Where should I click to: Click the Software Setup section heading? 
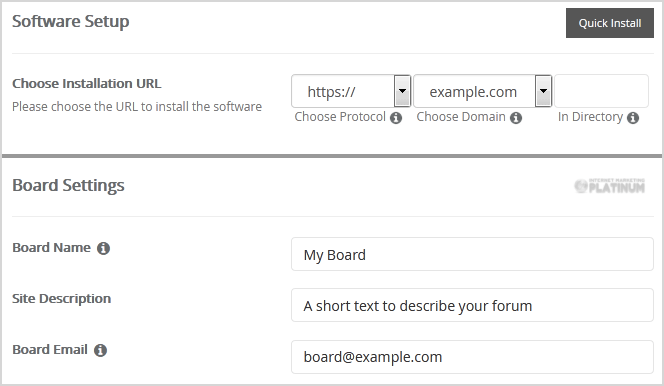point(71,22)
